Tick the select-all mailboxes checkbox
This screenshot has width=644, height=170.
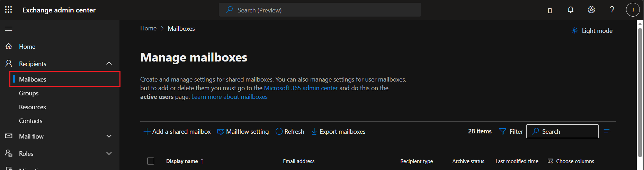point(151,161)
